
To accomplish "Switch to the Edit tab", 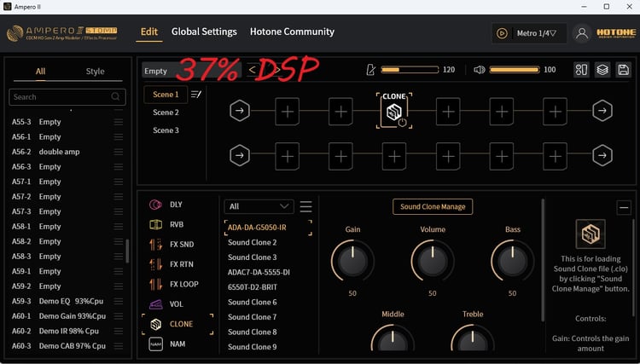I will (149, 32).
